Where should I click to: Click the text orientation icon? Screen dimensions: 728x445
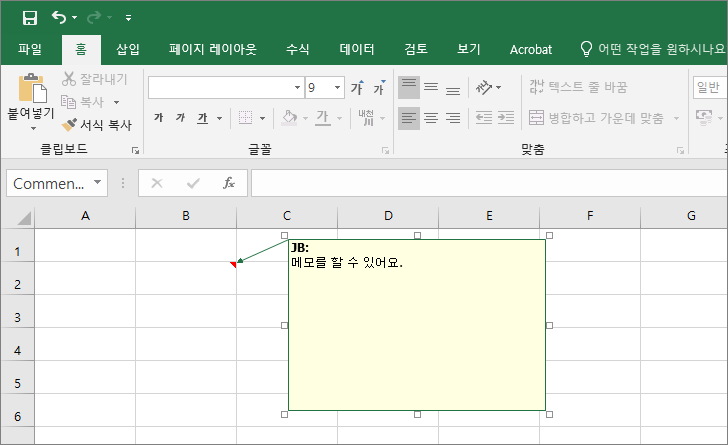pos(484,87)
